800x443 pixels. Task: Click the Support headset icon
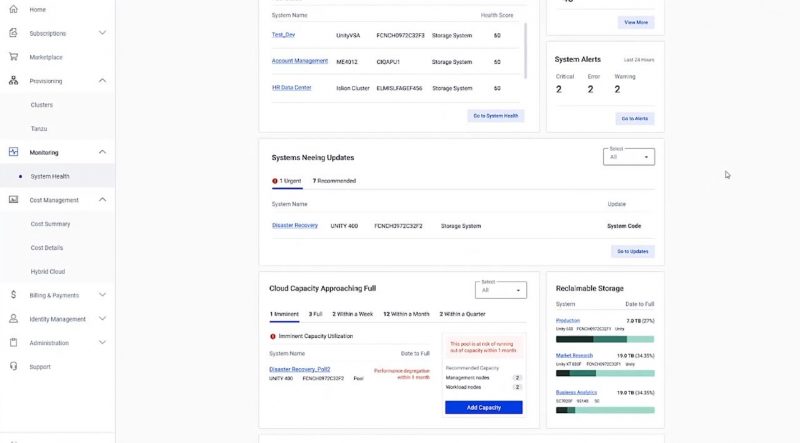point(13,367)
